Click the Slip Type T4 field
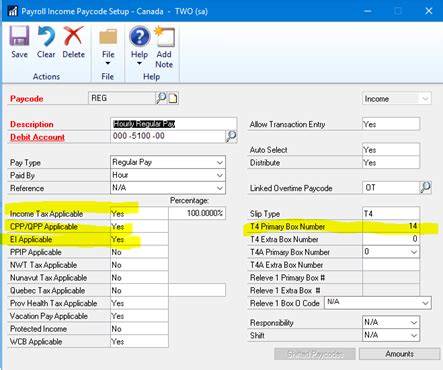The height and width of the screenshot is (370, 443). [x=391, y=213]
